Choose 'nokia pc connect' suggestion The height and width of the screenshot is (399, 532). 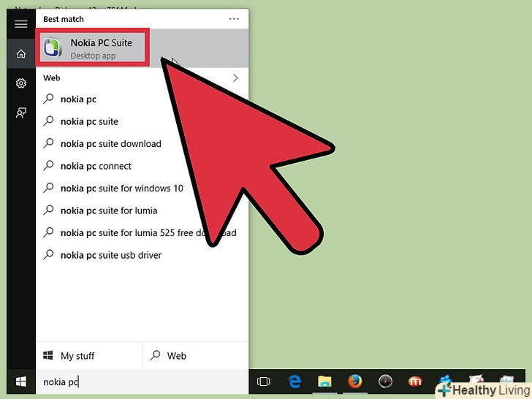click(142, 166)
